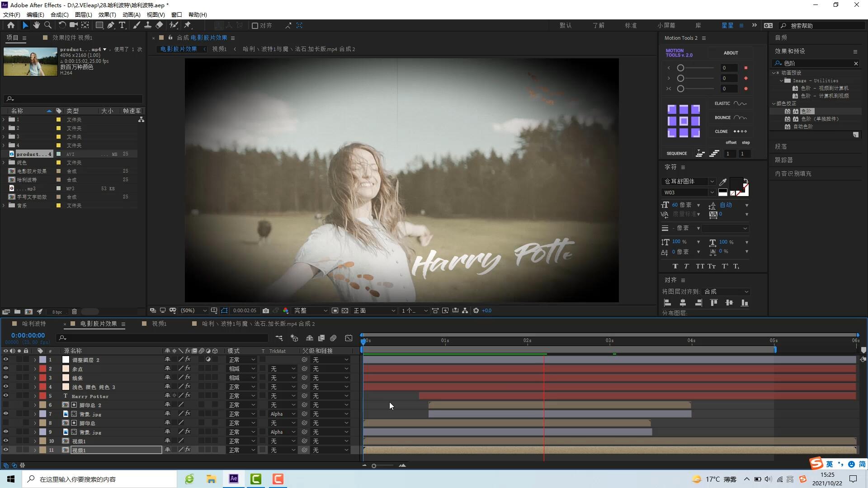Open the 完整 resolution dropdown

tap(311, 311)
